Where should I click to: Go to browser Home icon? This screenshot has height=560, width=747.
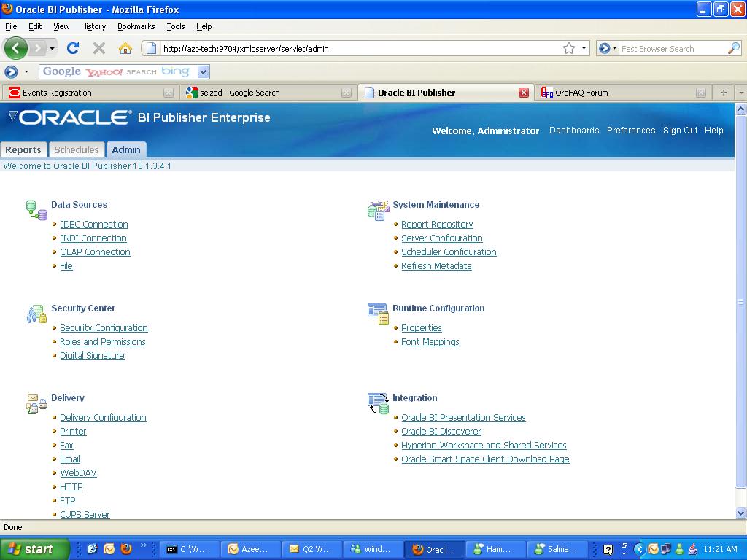[125, 48]
